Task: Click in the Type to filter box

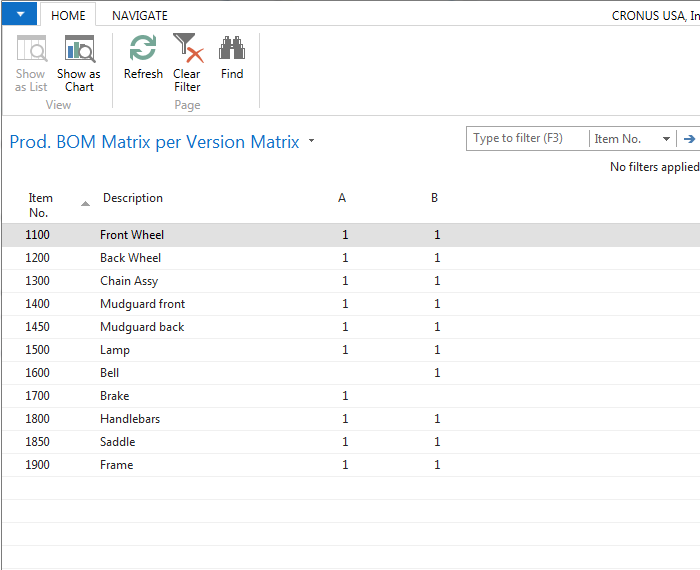Action: point(528,139)
